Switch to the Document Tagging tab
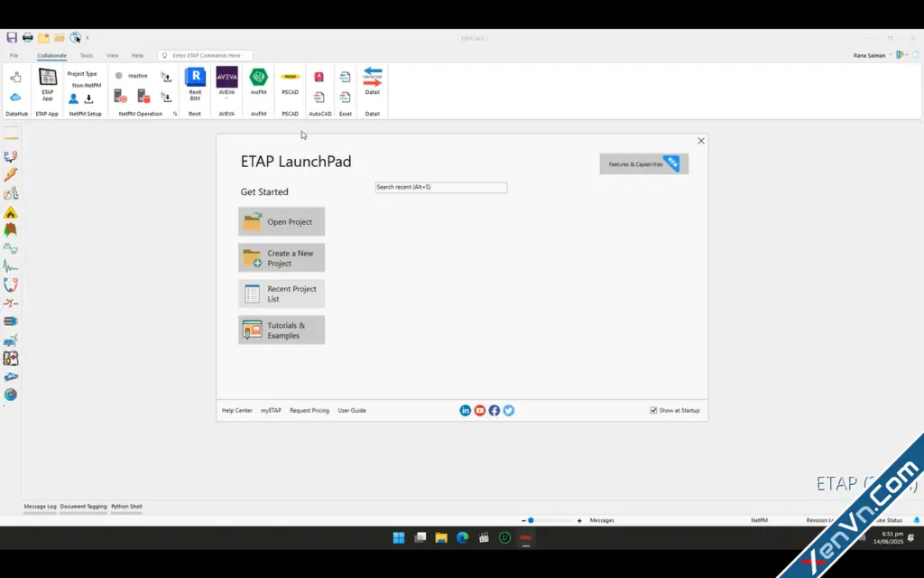The width and height of the screenshot is (924, 578). pyautogui.click(x=83, y=507)
